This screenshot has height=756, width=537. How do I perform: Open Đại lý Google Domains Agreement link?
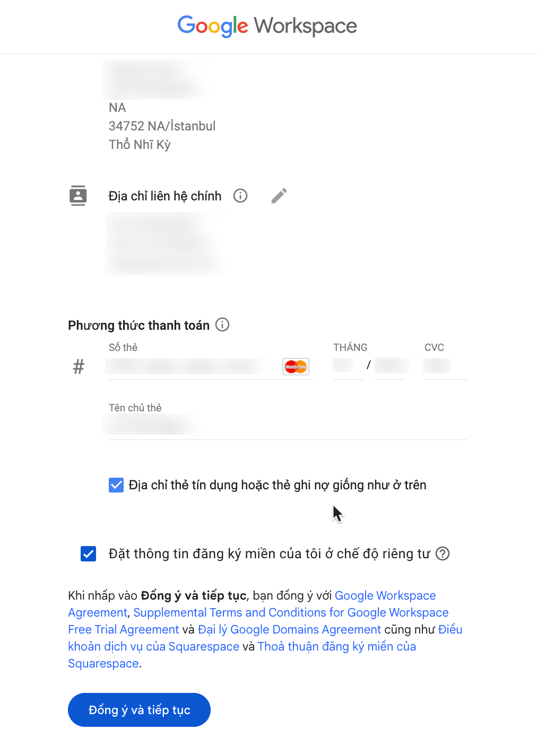click(x=289, y=629)
